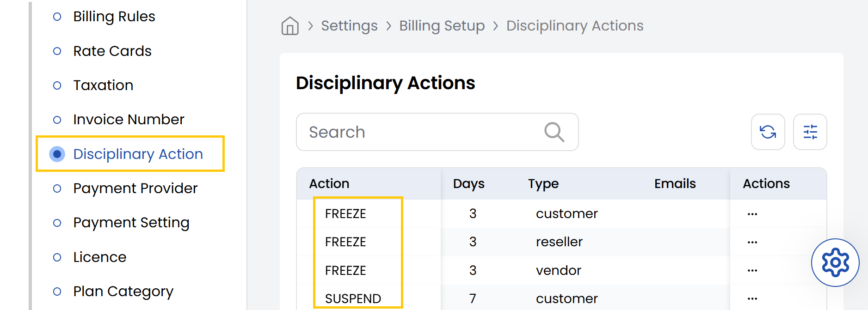The image size is (868, 310).
Task: Open Rate Cards in the sidebar
Action: 112,51
